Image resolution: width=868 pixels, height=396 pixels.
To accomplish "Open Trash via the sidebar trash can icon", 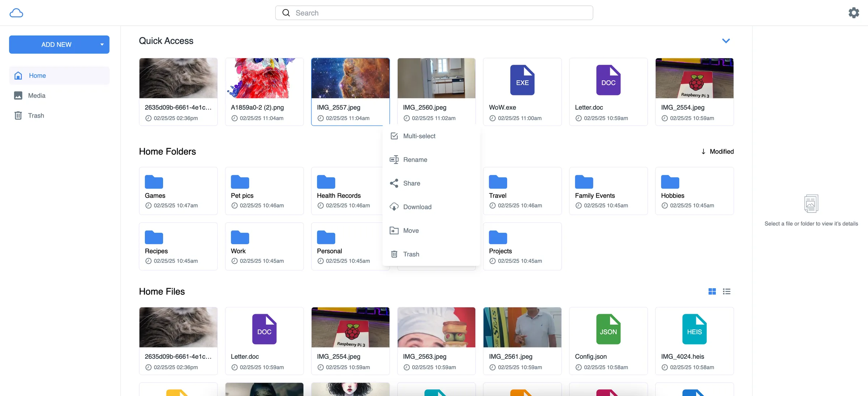I will 18,115.
